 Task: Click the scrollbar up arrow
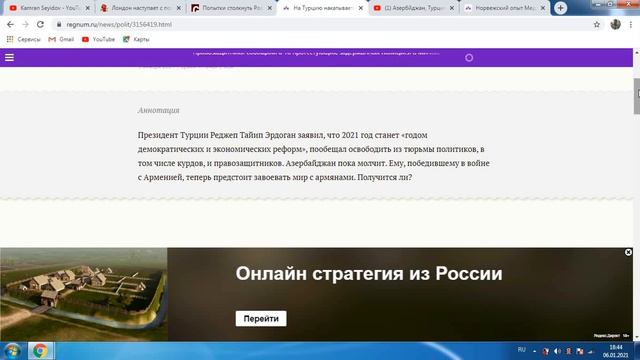pos(637,52)
